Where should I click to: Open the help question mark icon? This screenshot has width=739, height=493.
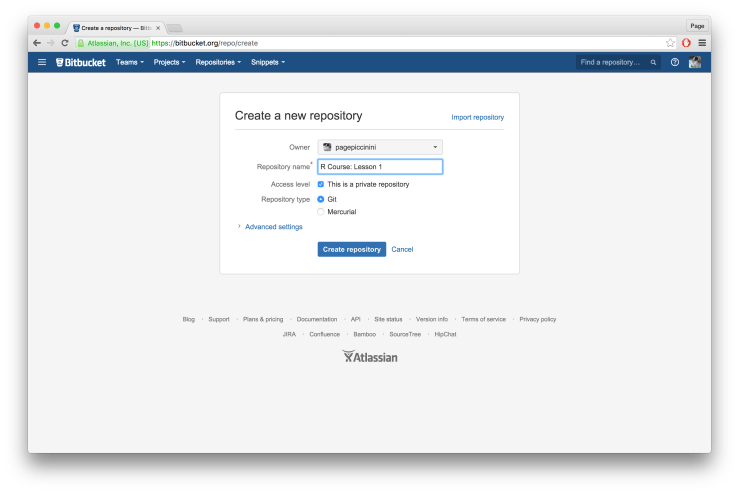(x=675, y=62)
